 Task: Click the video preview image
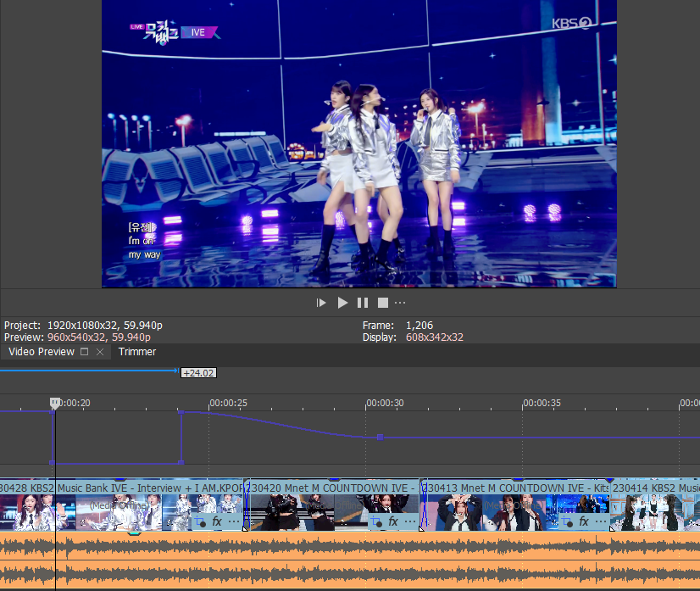click(359, 143)
